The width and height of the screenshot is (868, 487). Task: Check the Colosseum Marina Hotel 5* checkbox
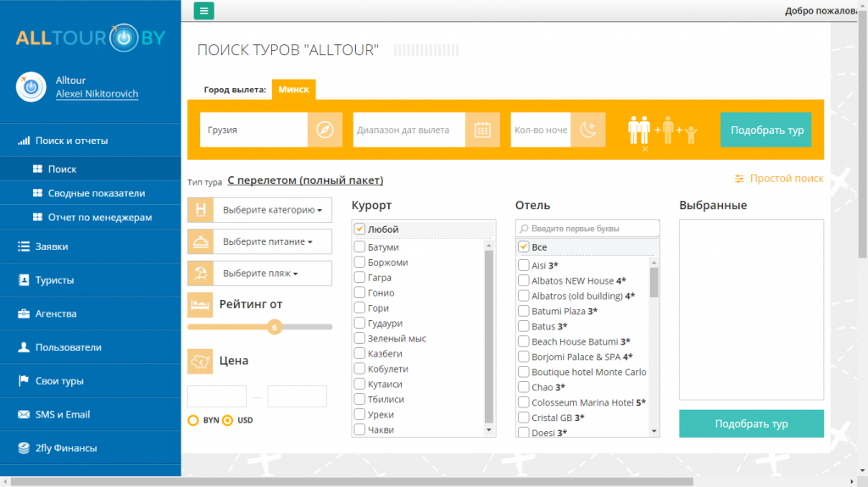tap(523, 401)
